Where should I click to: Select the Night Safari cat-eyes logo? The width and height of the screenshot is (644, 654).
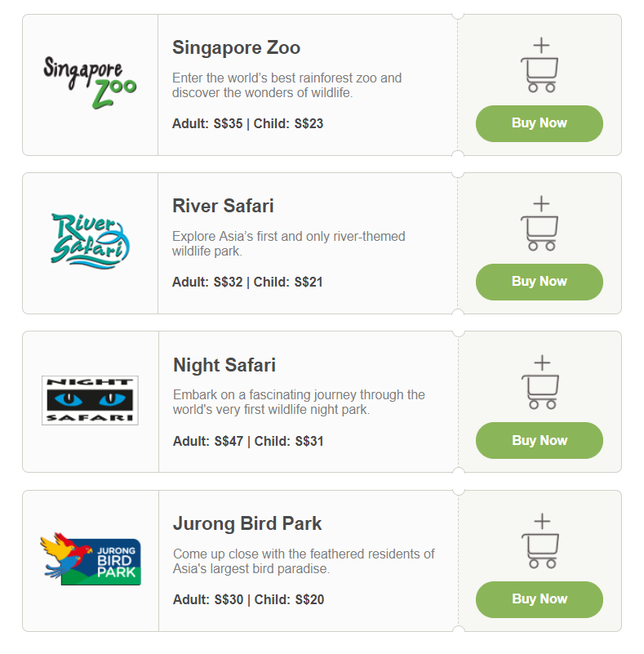point(90,400)
